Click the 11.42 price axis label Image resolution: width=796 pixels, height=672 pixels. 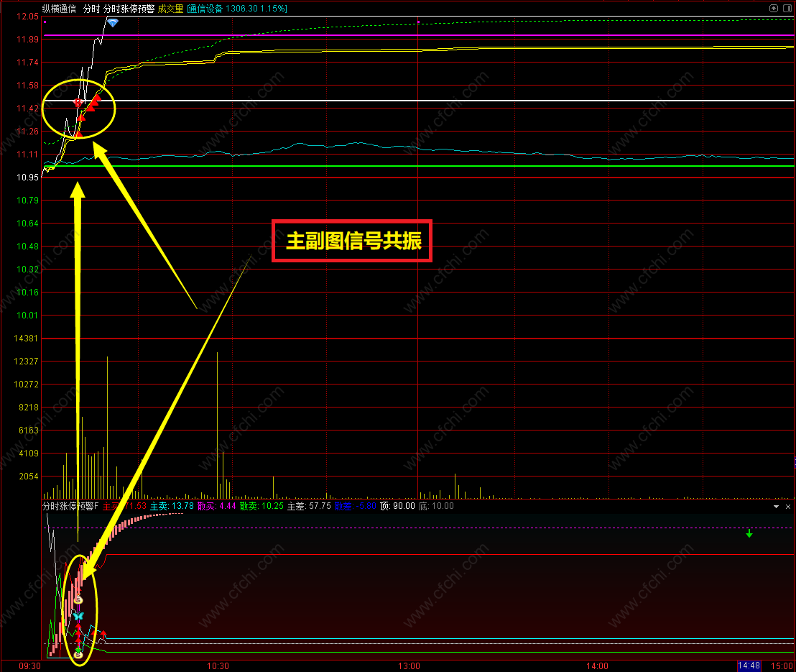(27, 109)
